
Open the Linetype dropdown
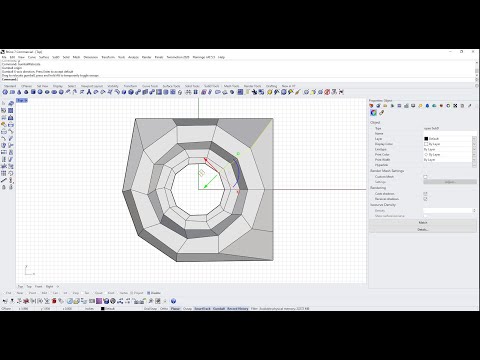(x=474, y=149)
